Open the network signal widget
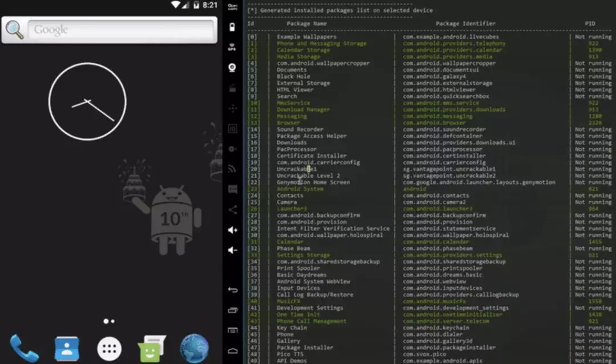Image resolution: width=616 pixels, height=364 pixels. (x=233, y=169)
